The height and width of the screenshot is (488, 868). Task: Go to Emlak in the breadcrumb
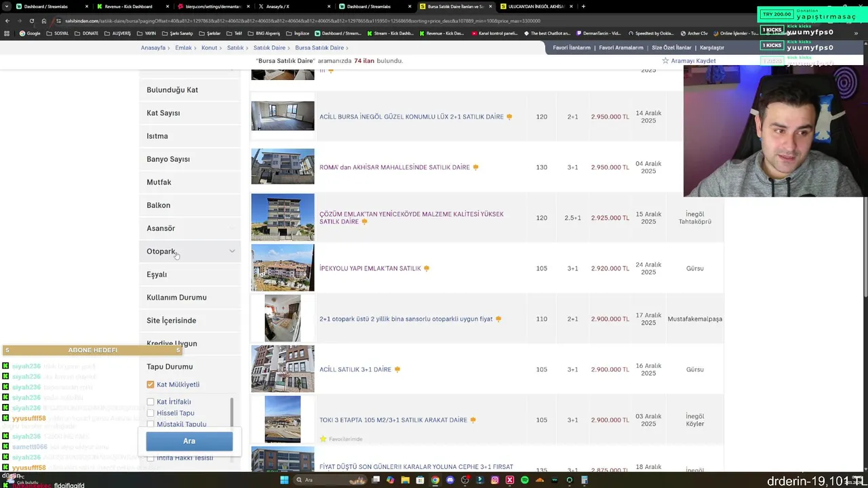(x=183, y=47)
